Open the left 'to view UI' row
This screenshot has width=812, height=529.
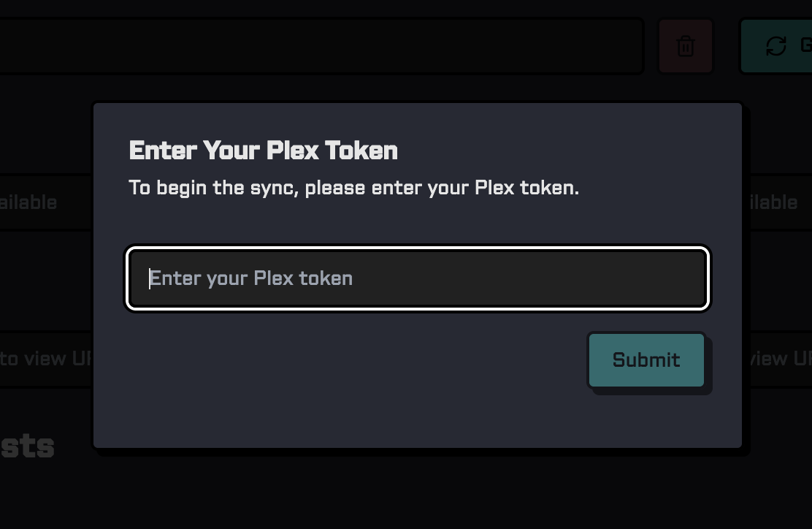coord(45,359)
